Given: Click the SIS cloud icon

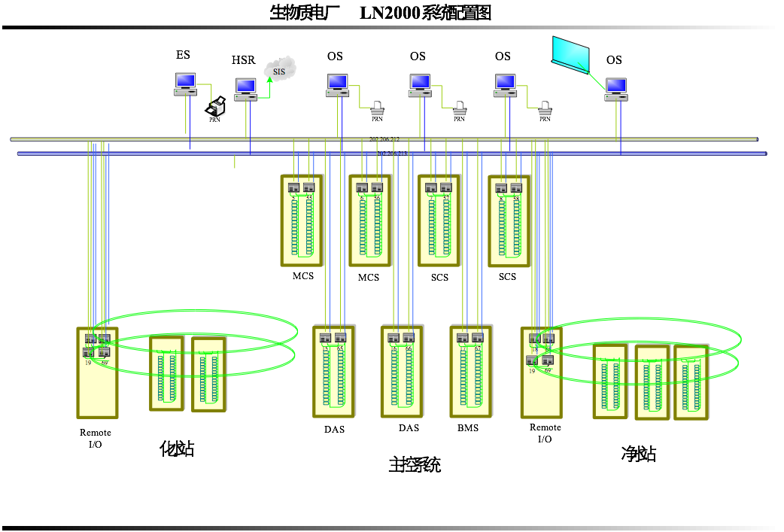Looking at the screenshot, I should tap(279, 70).
